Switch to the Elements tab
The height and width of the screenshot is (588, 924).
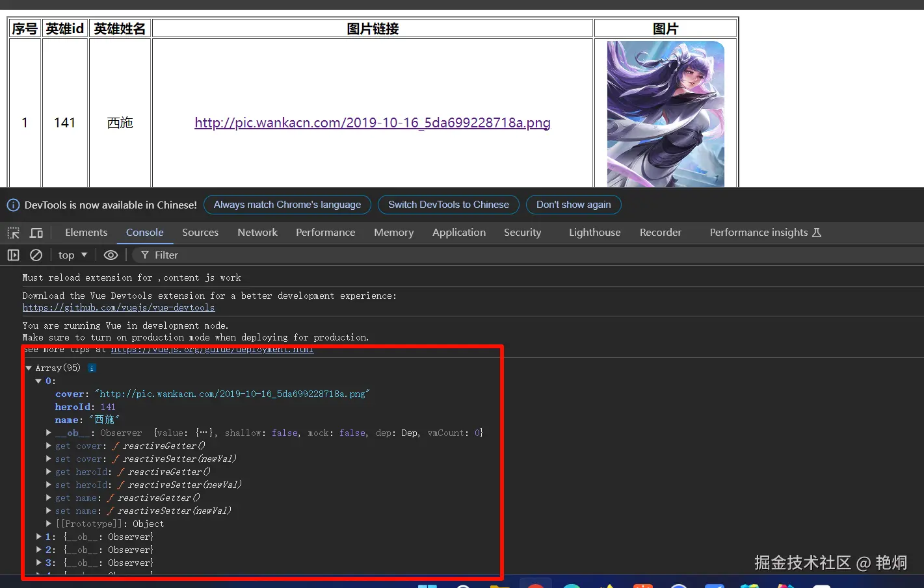[86, 233]
